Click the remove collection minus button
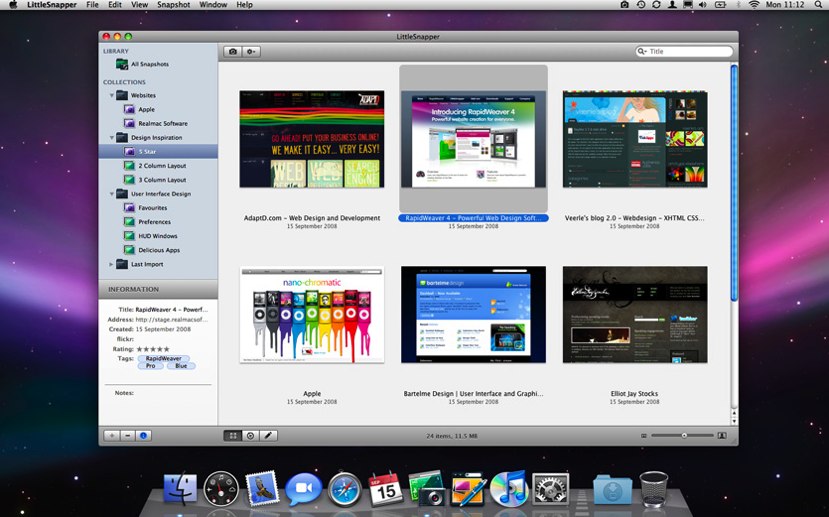This screenshot has height=517, width=829. click(x=127, y=435)
